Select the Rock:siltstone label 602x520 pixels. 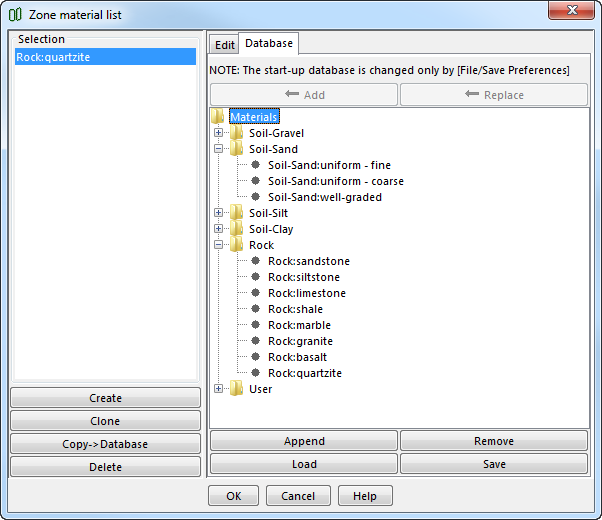[x=304, y=277]
